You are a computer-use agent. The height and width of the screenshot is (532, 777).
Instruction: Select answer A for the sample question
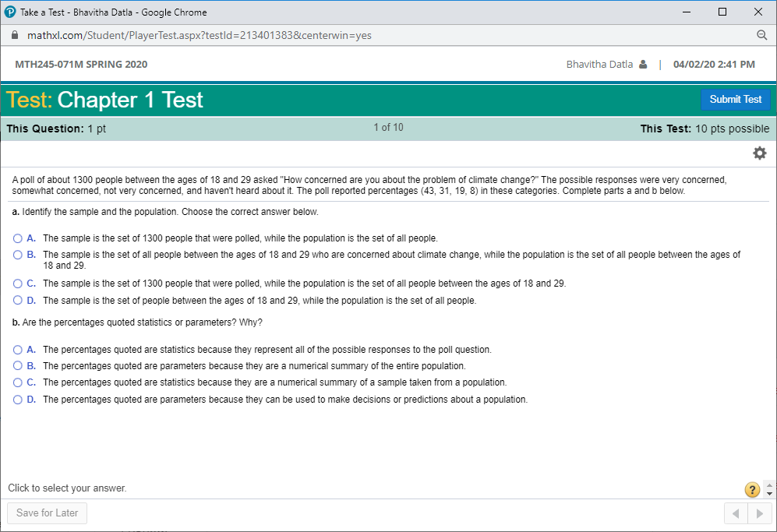(16, 238)
